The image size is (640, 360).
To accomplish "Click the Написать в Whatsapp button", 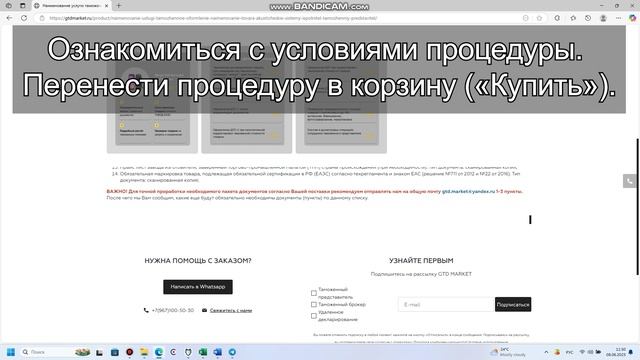I will (198, 287).
